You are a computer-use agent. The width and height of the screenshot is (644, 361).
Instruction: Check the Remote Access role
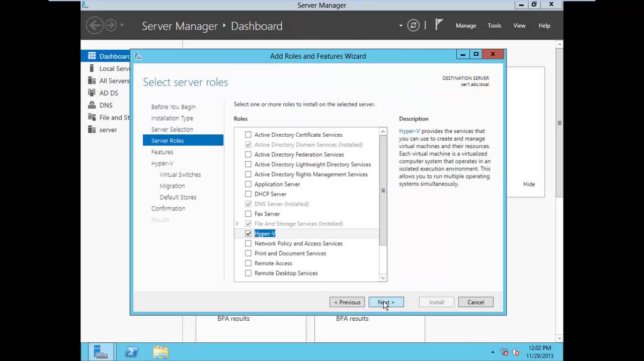click(248, 263)
